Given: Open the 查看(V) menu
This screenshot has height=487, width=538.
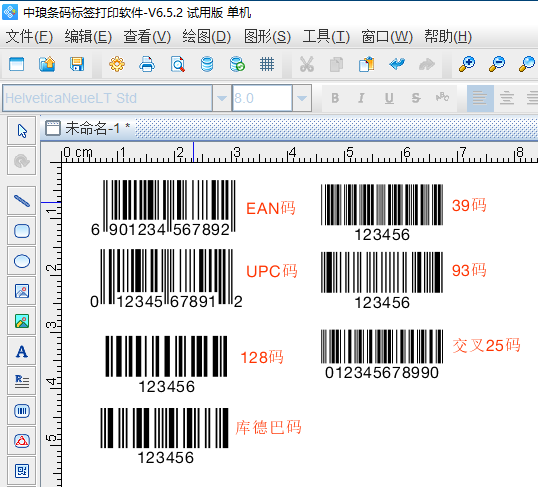Looking at the screenshot, I should coord(147,36).
